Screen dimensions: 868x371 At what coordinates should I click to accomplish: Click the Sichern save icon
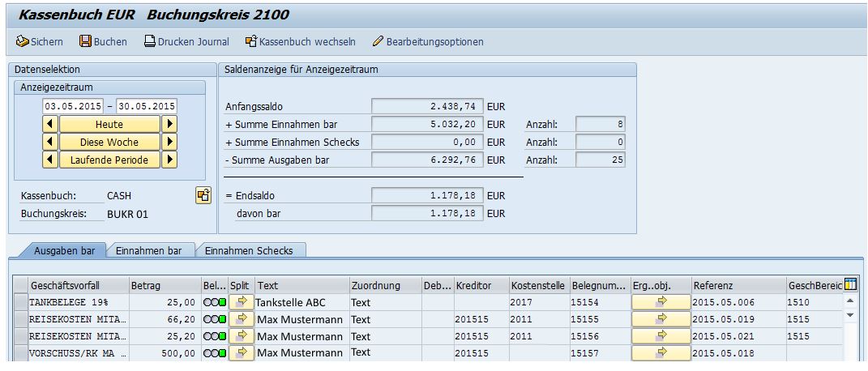click(23, 41)
